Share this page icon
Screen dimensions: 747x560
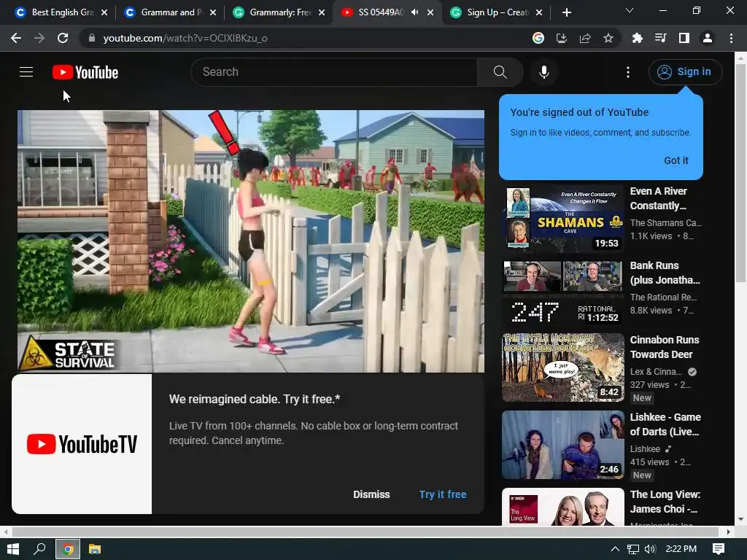pos(585,38)
